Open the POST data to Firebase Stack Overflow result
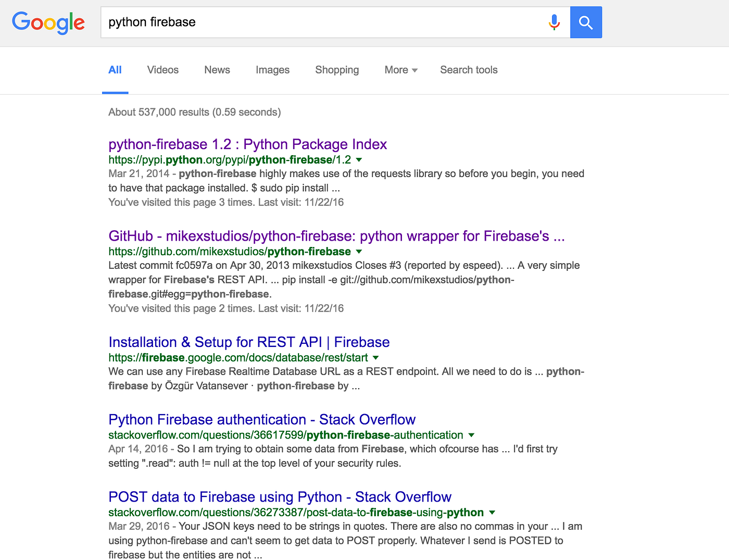The height and width of the screenshot is (560, 729). [280, 497]
